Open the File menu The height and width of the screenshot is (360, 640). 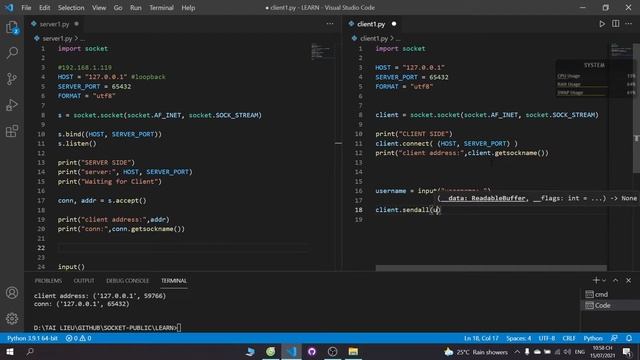pos(26,8)
